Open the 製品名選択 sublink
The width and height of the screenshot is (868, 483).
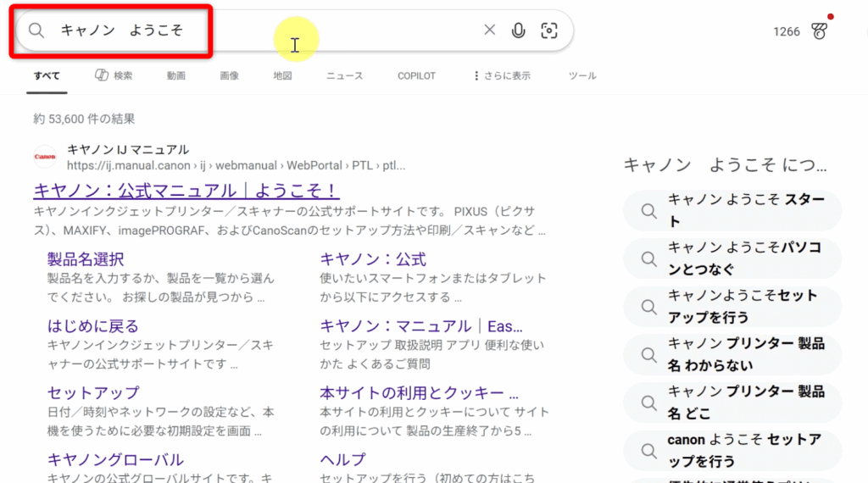[86, 259]
